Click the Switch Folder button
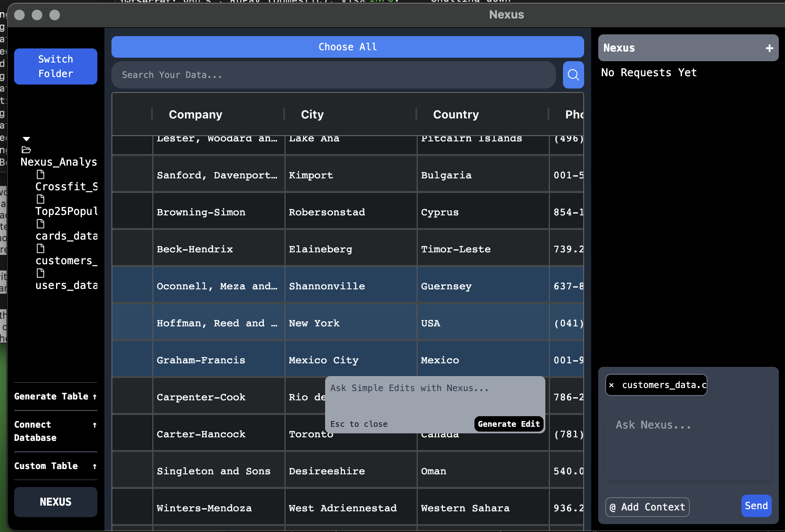 tap(56, 66)
